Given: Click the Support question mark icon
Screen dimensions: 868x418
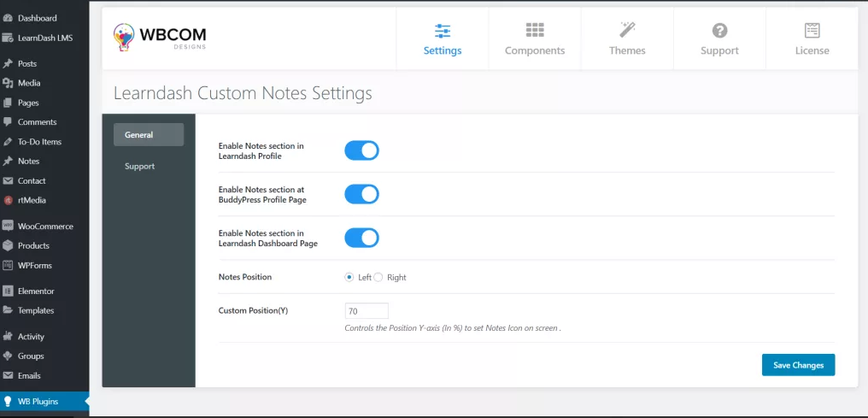Looking at the screenshot, I should 719,31.
